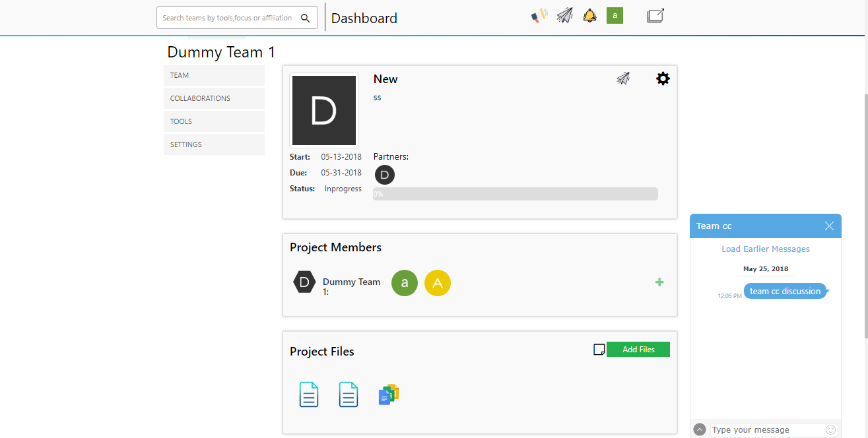Open the emoji picker in chat
Viewport: 868px width, 438px height.
830,430
